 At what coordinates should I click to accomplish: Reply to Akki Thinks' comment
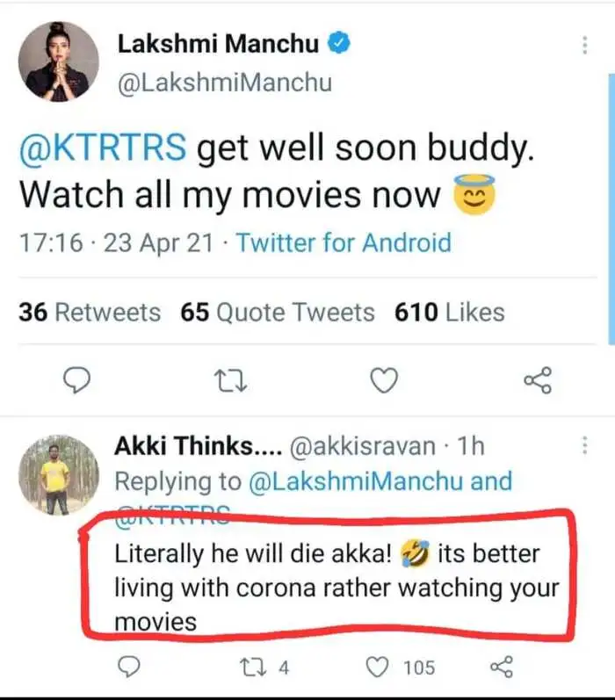[x=128, y=668]
